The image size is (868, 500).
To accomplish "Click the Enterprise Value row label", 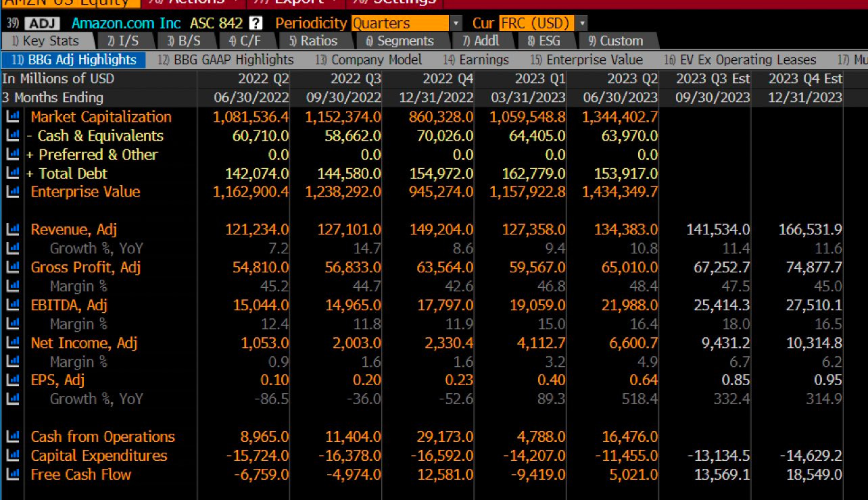I will [85, 192].
